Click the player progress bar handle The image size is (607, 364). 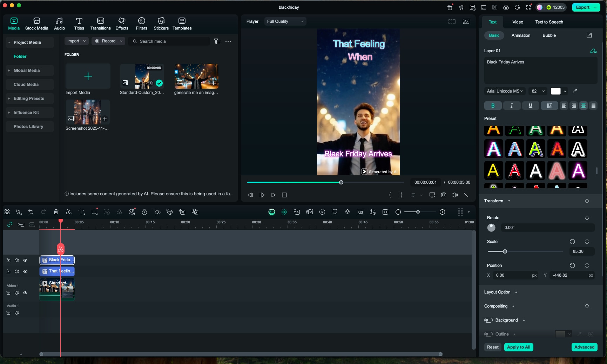(x=341, y=182)
